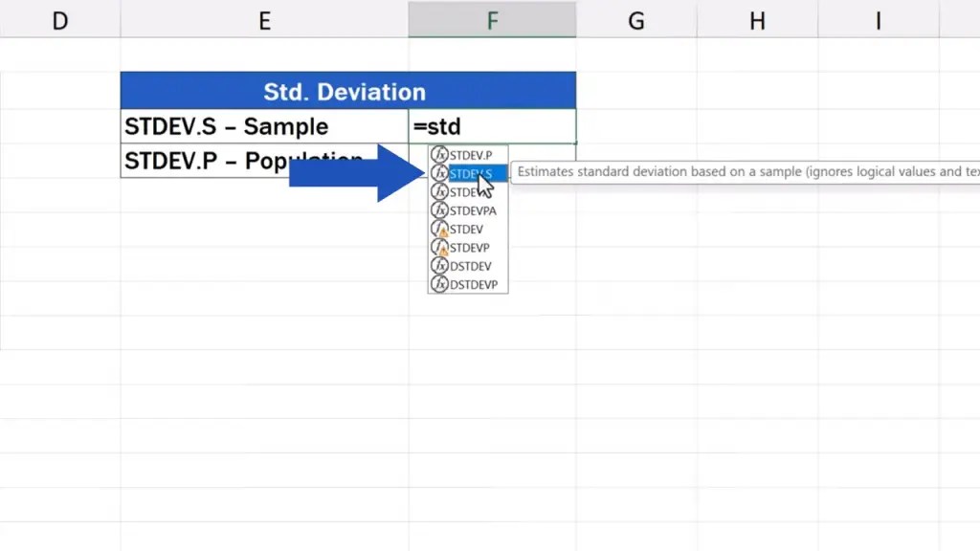The width and height of the screenshot is (980, 551).
Task: Click the blue Std. Deviation header cell
Action: 347,92
